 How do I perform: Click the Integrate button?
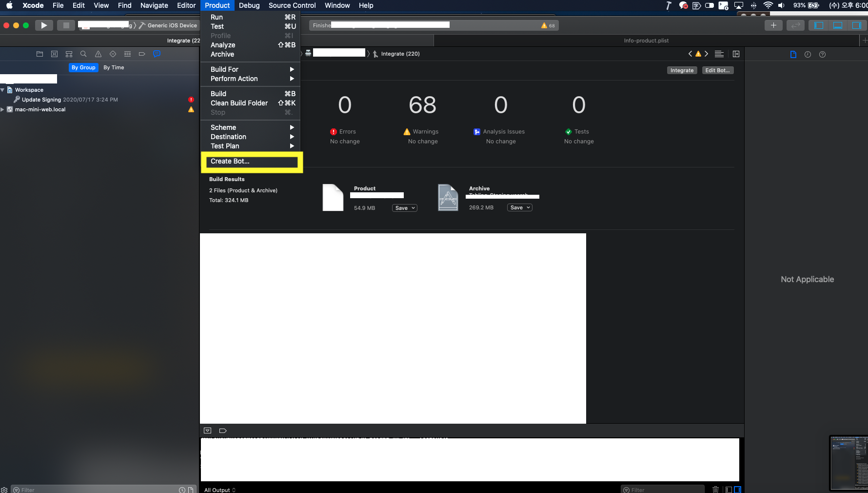click(682, 70)
